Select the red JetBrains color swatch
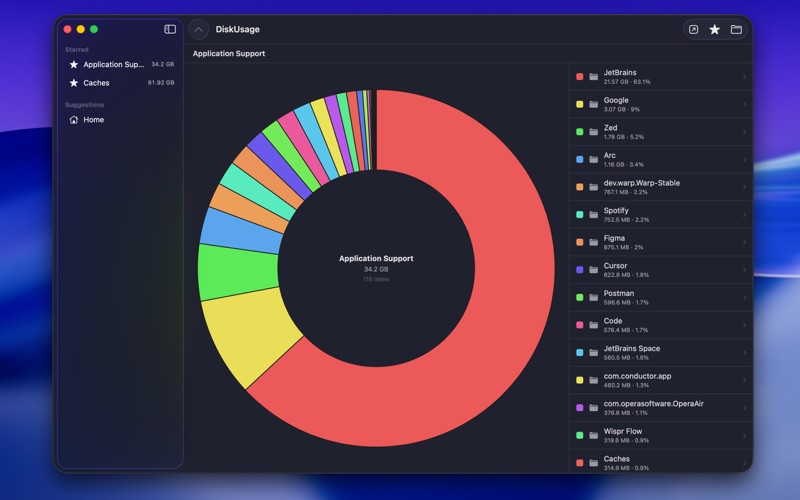The width and height of the screenshot is (800, 500). (x=580, y=77)
